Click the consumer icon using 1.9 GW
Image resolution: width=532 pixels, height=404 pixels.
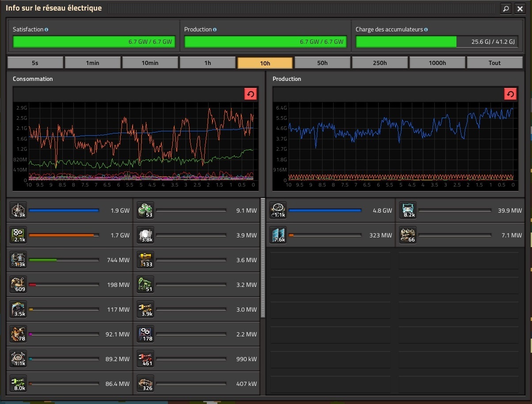pyautogui.click(x=19, y=211)
